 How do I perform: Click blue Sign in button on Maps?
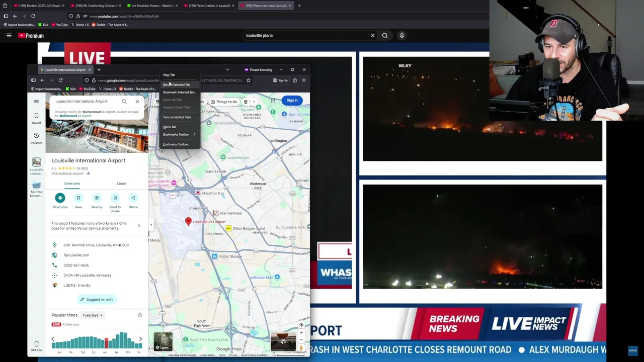click(292, 101)
